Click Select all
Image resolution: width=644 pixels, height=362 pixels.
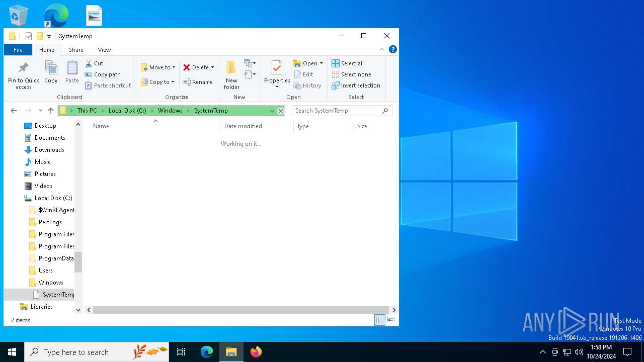[348, 63]
